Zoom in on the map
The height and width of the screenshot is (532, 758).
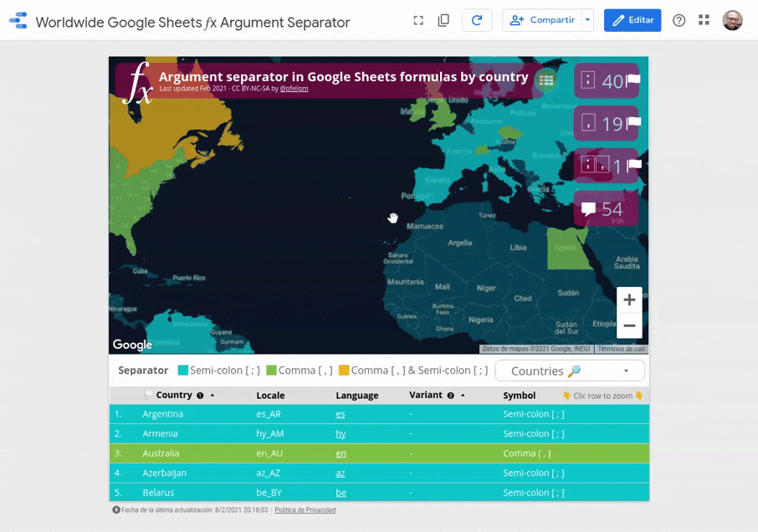[x=629, y=299]
